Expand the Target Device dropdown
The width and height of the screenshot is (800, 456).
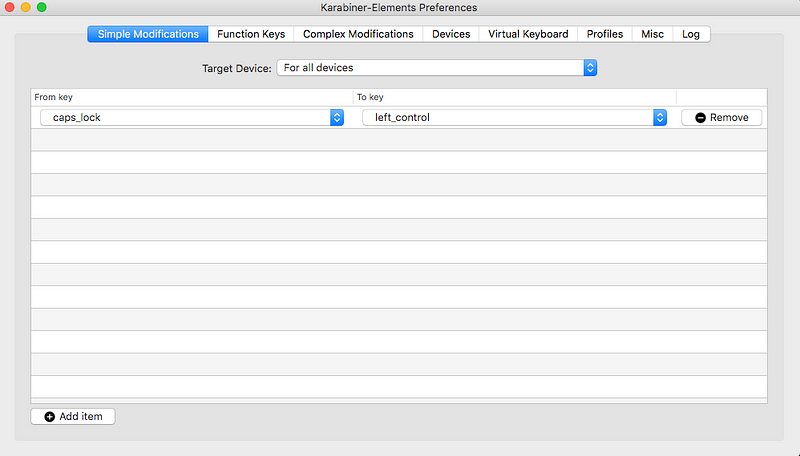(437, 68)
